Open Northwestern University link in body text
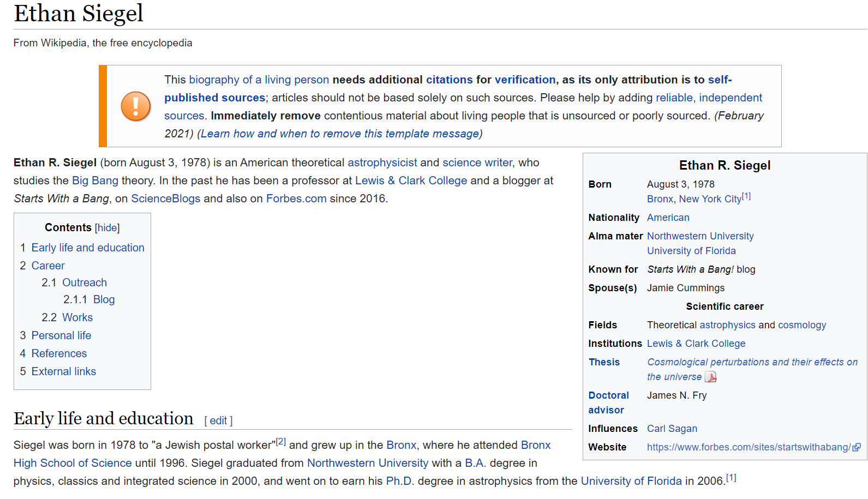Viewport: 868px width, 499px height. click(x=368, y=463)
